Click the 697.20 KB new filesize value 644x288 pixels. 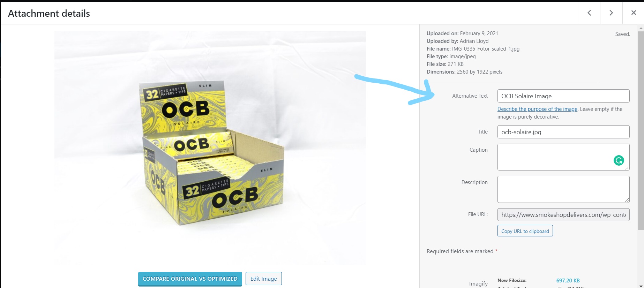pyautogui.click(x=568, y=280)
